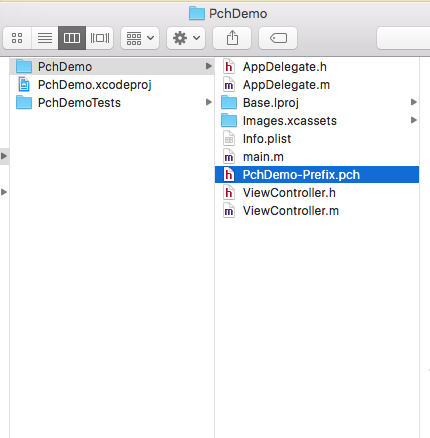Open the gear Action menu
The height and width of the screenshot is (438, 430).
(186, 38)
